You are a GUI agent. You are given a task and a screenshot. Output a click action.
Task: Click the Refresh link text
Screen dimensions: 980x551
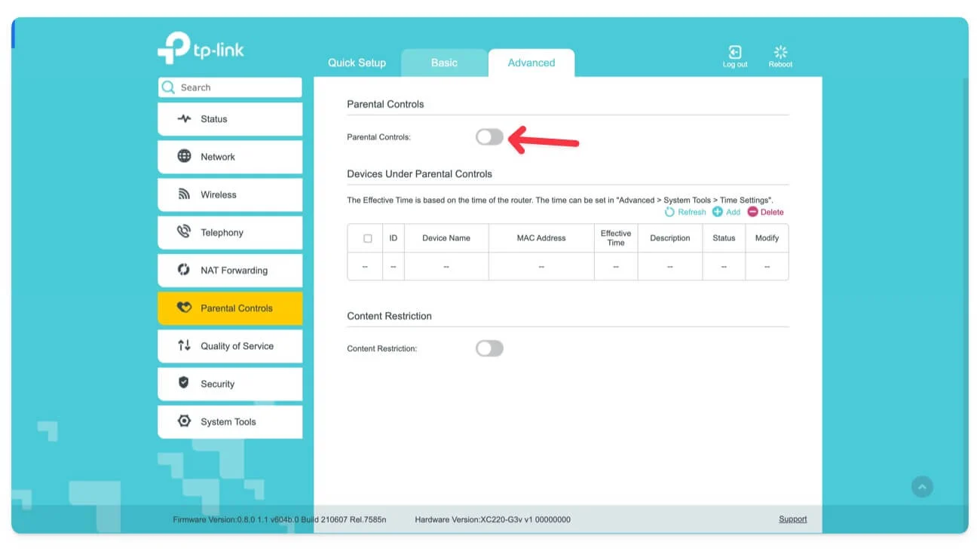tap(692, 212)
